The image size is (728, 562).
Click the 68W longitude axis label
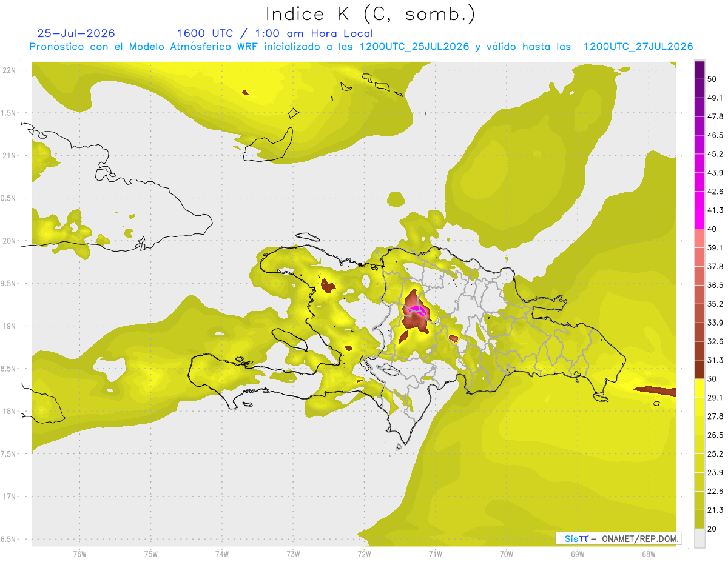coord(648,554)
